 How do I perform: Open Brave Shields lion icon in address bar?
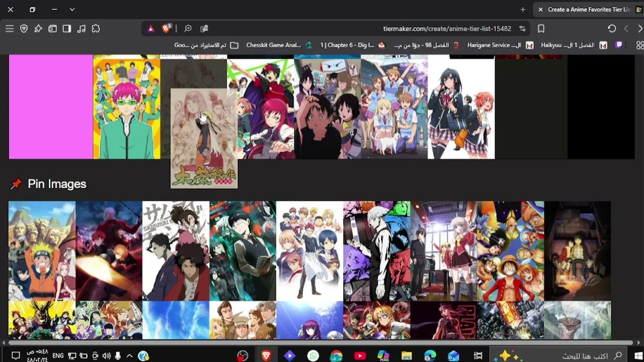166,29
